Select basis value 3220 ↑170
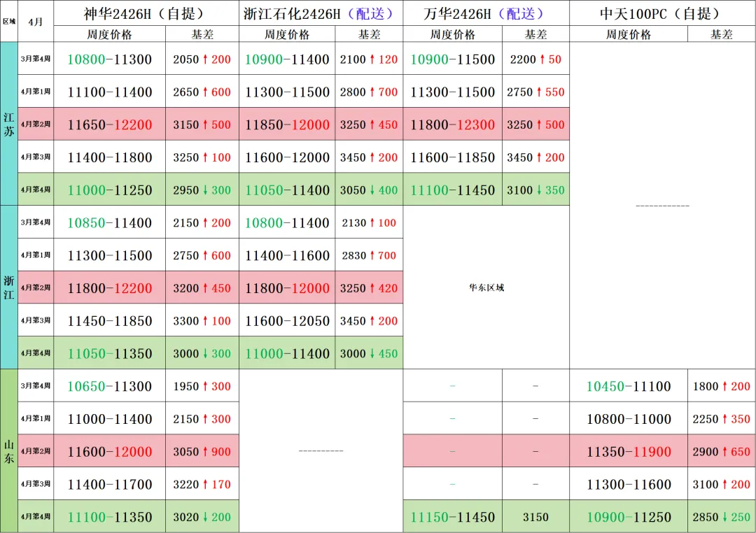 click(x=202, y=484)
